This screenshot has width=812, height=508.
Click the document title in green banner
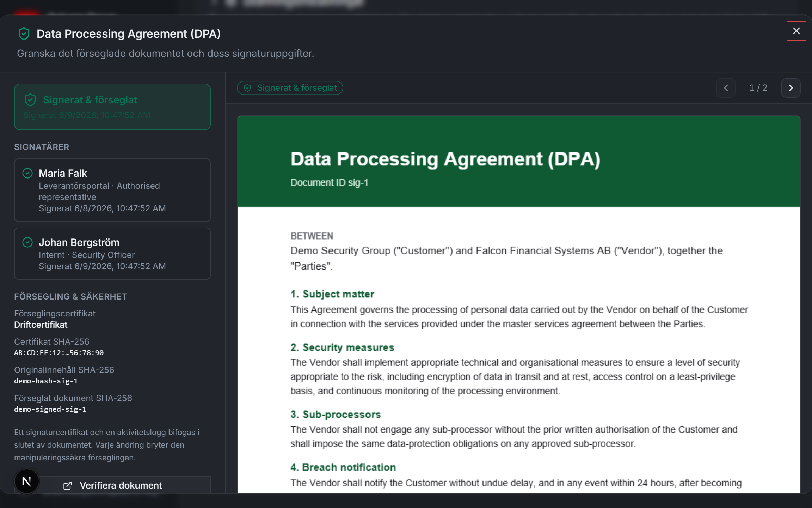tap(445, 159)
